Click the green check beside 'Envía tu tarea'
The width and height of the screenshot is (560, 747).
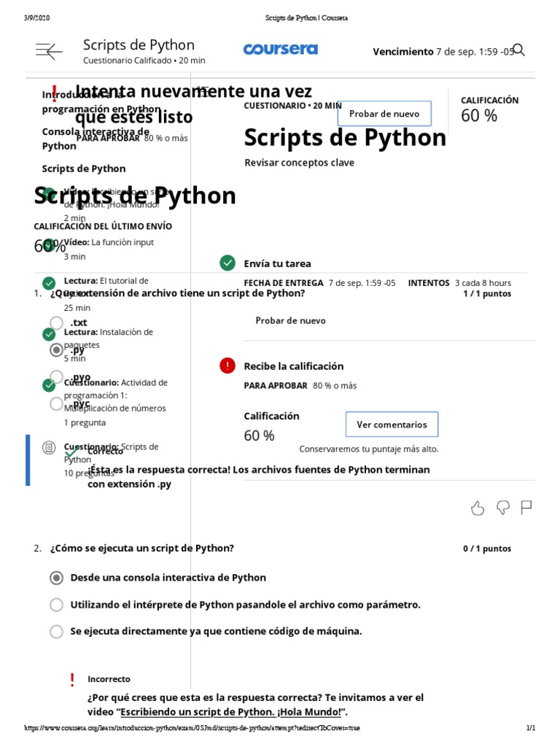click(x=227, y=263)
